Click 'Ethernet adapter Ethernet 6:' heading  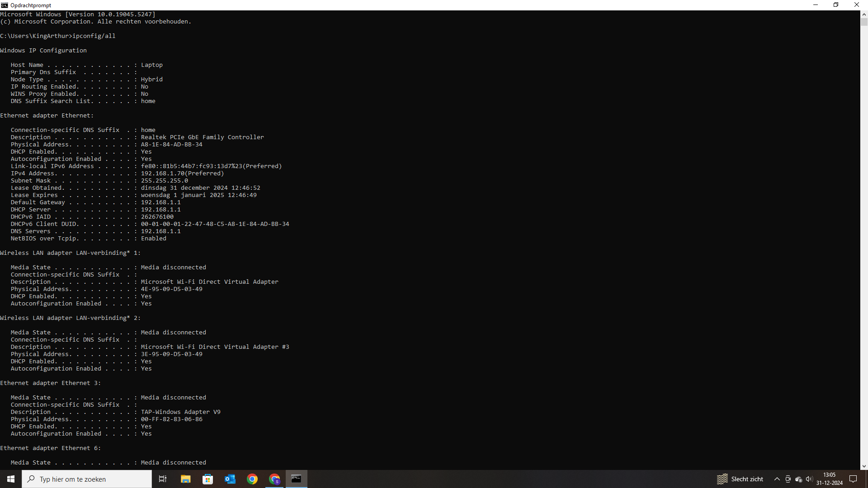coord(51,448)
